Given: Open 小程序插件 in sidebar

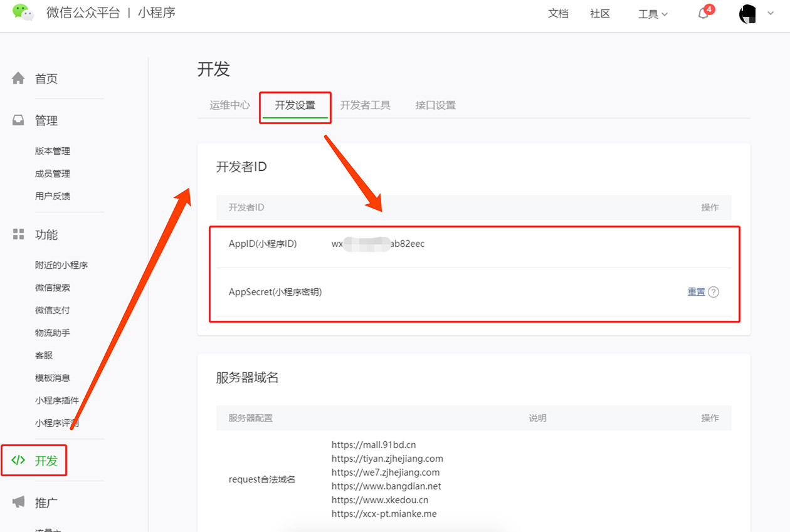Looking at the screenshot, I should tap(57, 400).
